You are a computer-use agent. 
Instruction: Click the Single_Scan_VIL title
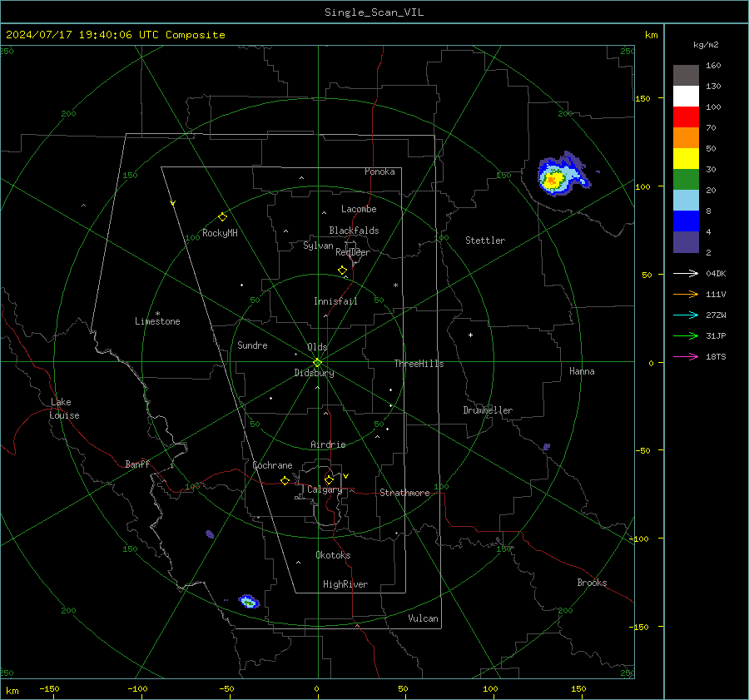coord(374,12)
